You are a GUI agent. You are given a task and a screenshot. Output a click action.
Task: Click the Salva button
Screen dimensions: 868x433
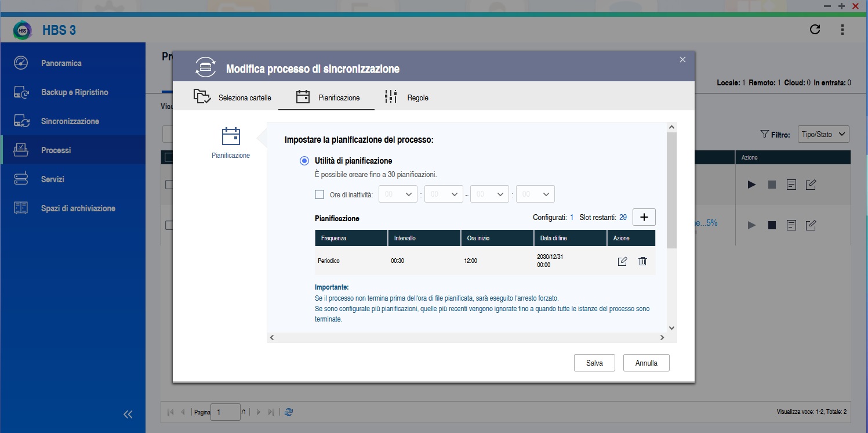594,363
